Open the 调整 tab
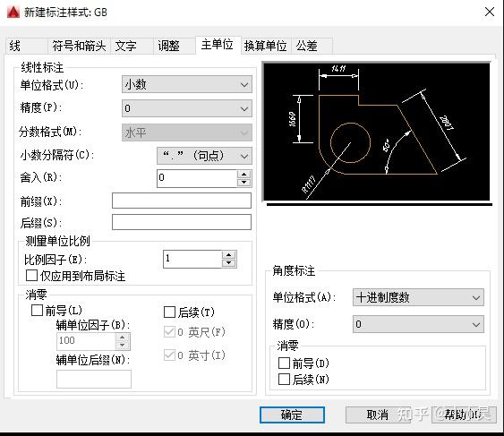 (x=174, y=46)
